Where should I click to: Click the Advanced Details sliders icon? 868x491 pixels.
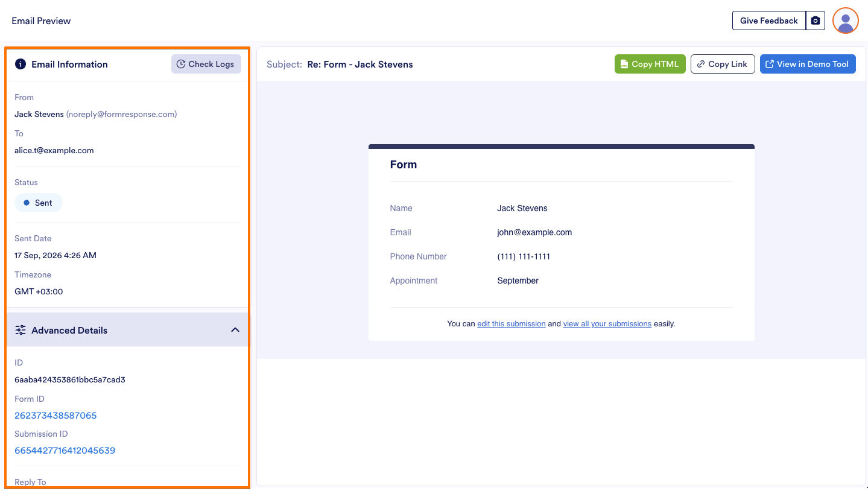coord(21,330)
